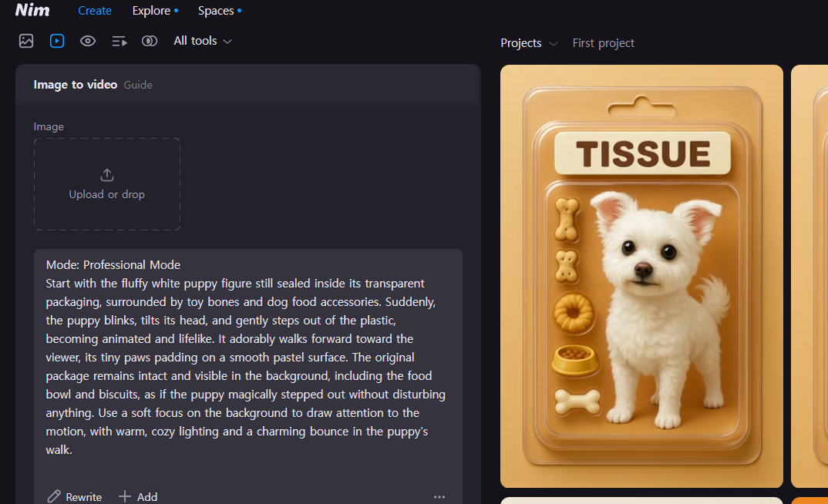Click the upload arrow icon

pos(107,175)
